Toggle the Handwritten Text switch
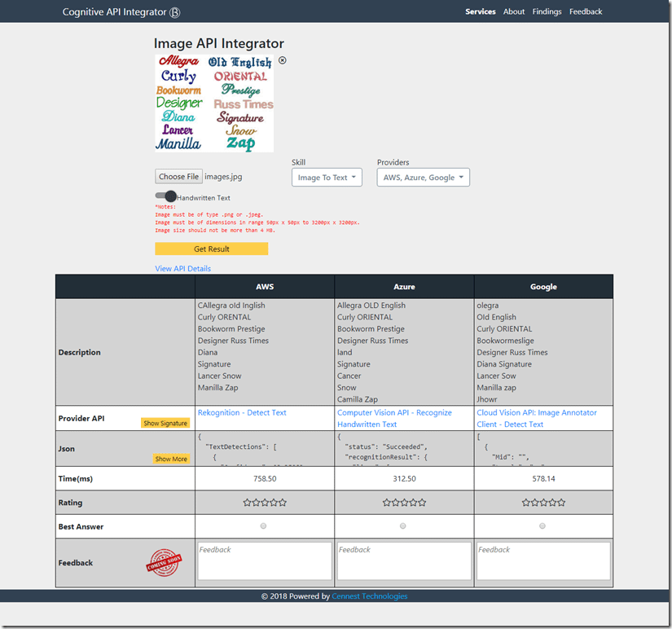Screen dimensions: 672x629 [x=166, y=196]
